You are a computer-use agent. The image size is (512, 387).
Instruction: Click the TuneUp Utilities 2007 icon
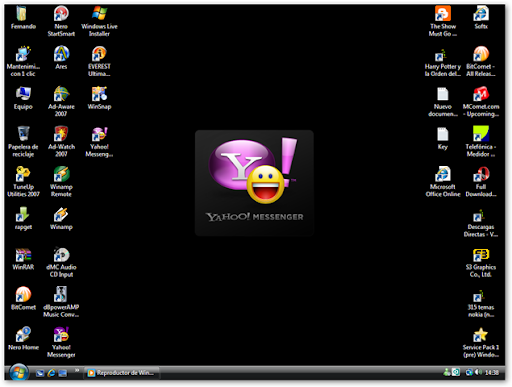(x=23, y=182)
